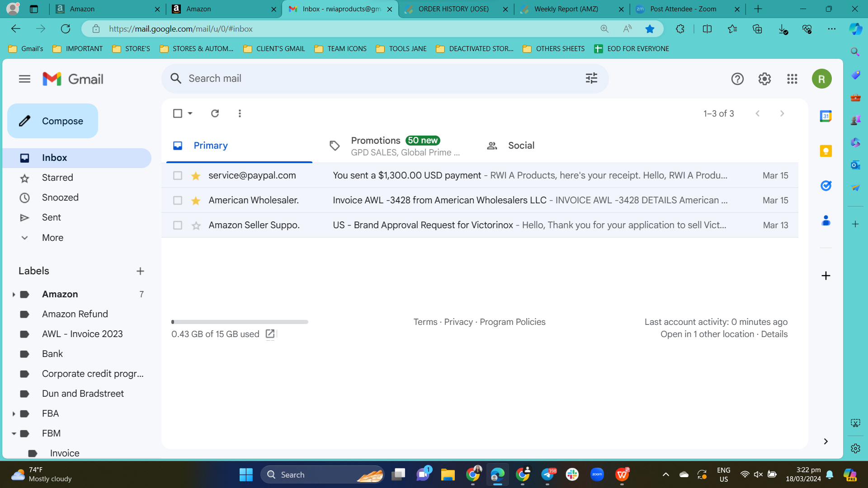Screen dimensions: 868x488
Task: Select the American Wholesalers email checkbox
Action: 178,200
